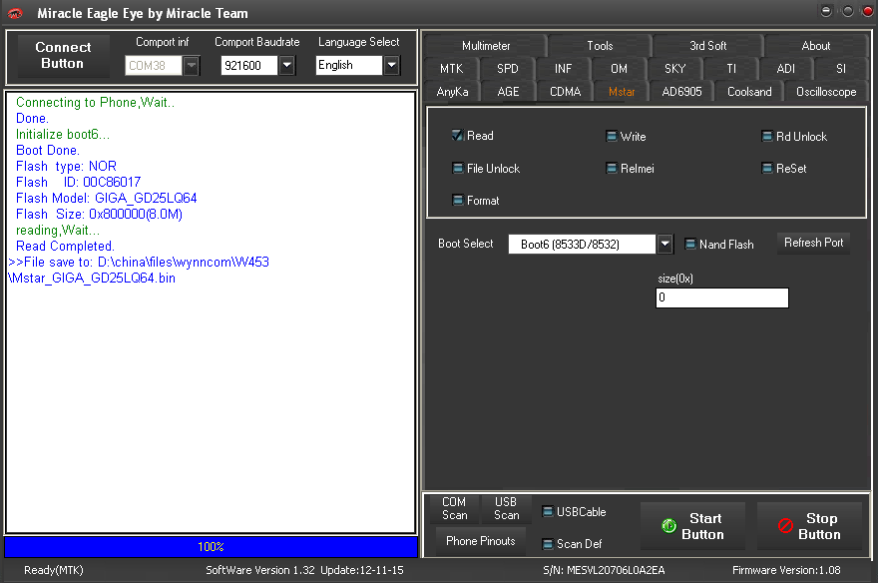
Task: Open the Language Select dropdown arrow
Action: point(391,66)
